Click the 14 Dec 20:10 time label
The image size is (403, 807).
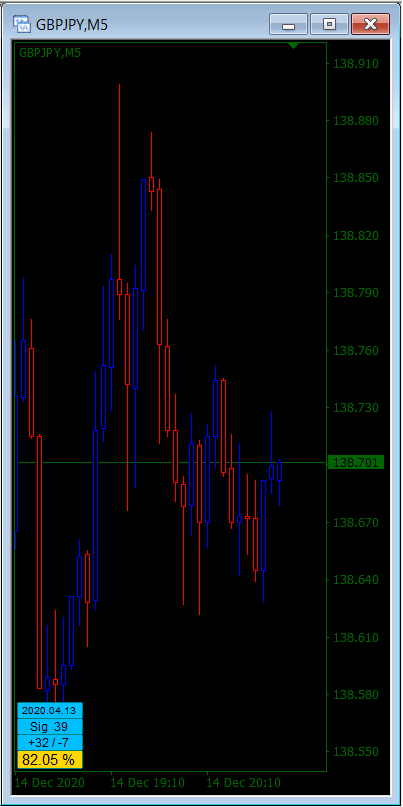pos(244,783)
